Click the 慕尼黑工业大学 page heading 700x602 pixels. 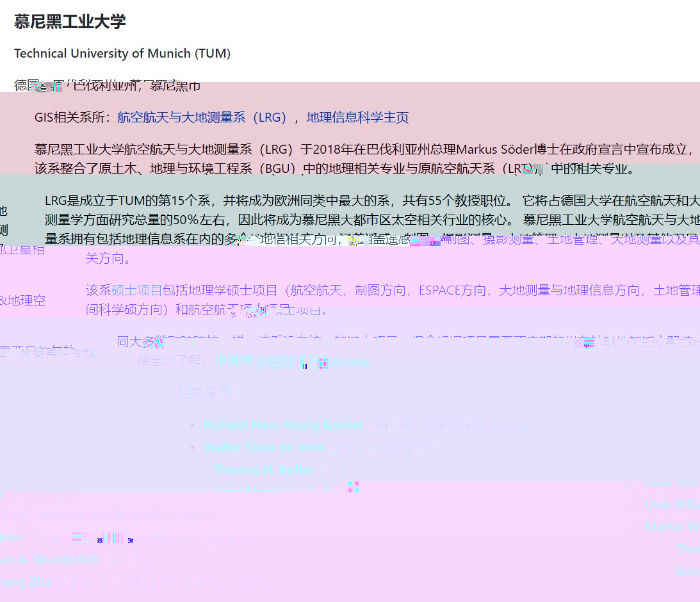pyautogui.click(x=70, y=21)
